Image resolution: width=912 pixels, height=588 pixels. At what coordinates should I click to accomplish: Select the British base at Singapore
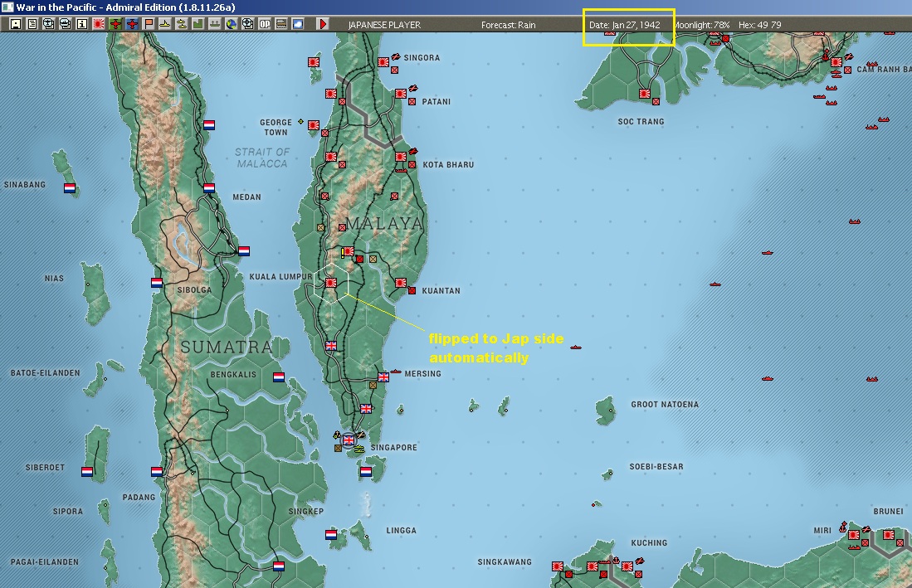[x=349, y=440]
